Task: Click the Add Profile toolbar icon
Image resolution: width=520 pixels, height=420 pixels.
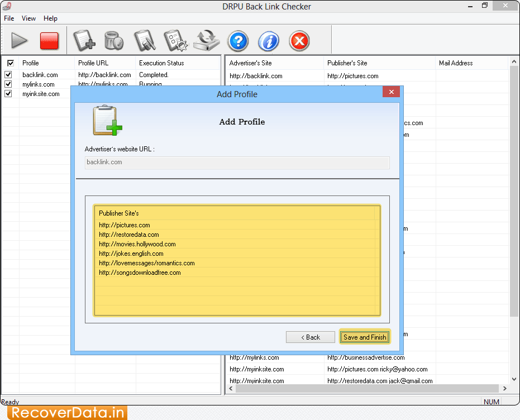Action: click(x=84, y=41)
